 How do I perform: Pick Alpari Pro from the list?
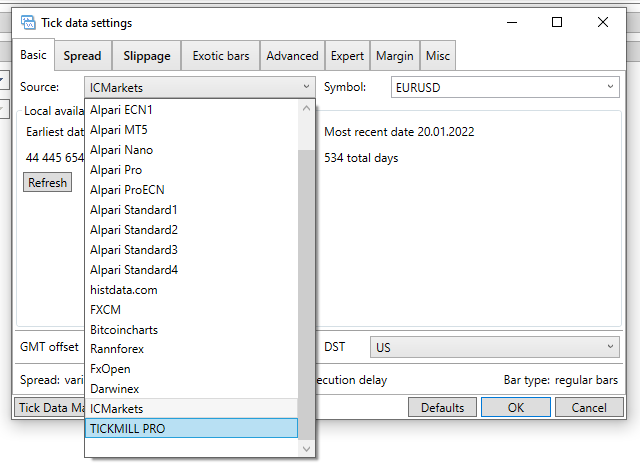[191, 170]
